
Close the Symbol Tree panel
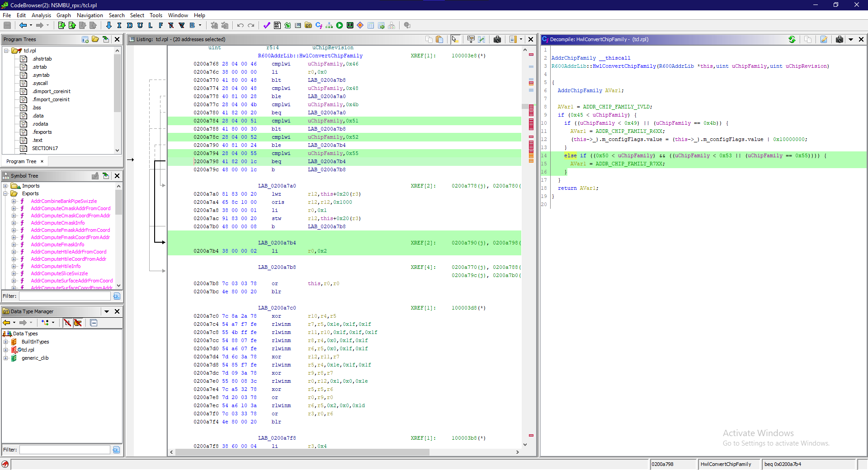click(x=117, y=176)
